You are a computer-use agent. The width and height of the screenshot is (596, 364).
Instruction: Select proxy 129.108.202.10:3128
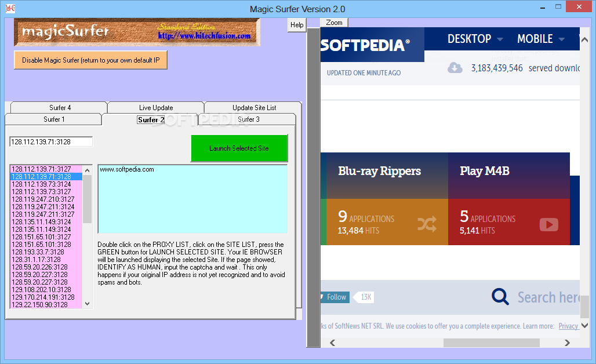click(x=46, y=290)
